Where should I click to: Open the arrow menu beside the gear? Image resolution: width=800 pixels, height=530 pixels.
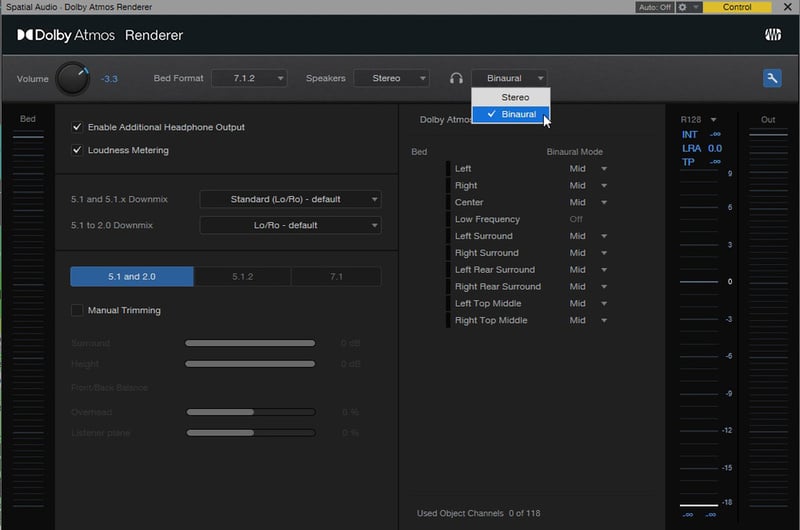[x=695, y=7]
